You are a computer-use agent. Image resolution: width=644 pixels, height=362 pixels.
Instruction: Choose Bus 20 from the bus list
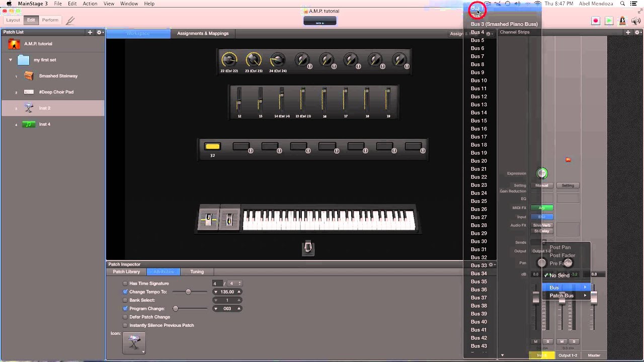(x=478, y=161)
